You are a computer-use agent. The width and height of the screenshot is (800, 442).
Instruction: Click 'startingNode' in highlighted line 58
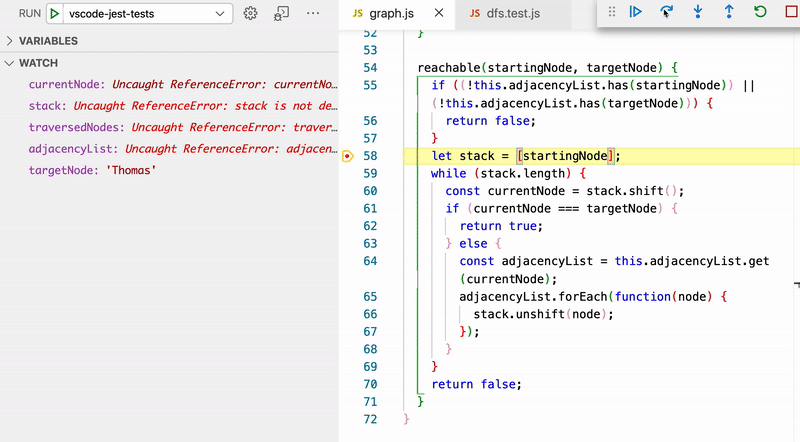(565, 156)
